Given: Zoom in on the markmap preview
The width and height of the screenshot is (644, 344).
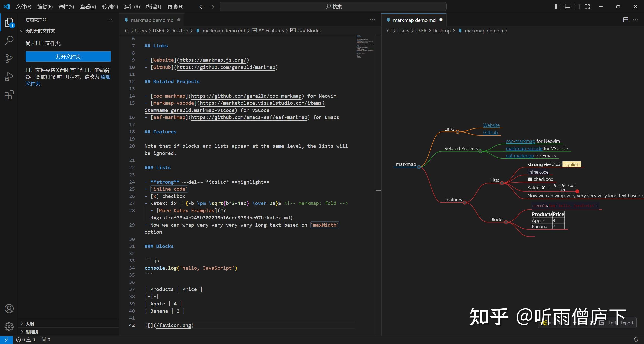Looking at the screenshot, I should 575,323.
